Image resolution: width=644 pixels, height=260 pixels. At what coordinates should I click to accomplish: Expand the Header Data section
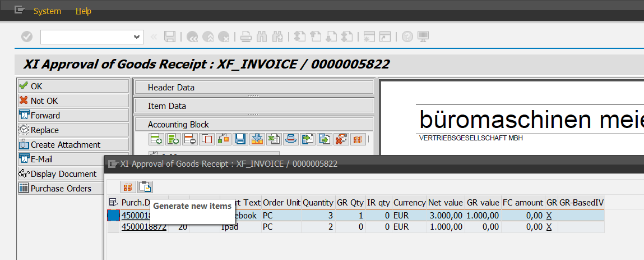click(253, 87)
